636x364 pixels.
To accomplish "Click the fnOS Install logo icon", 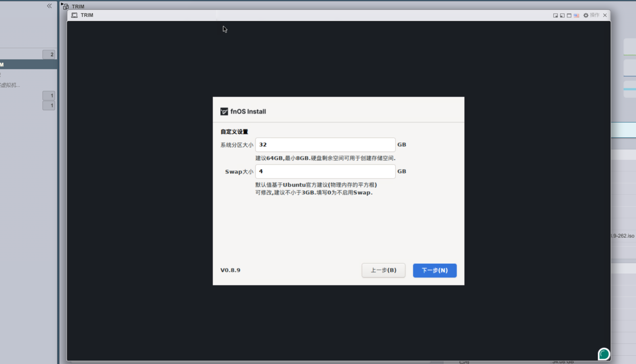I will click(x=224, y=111).
